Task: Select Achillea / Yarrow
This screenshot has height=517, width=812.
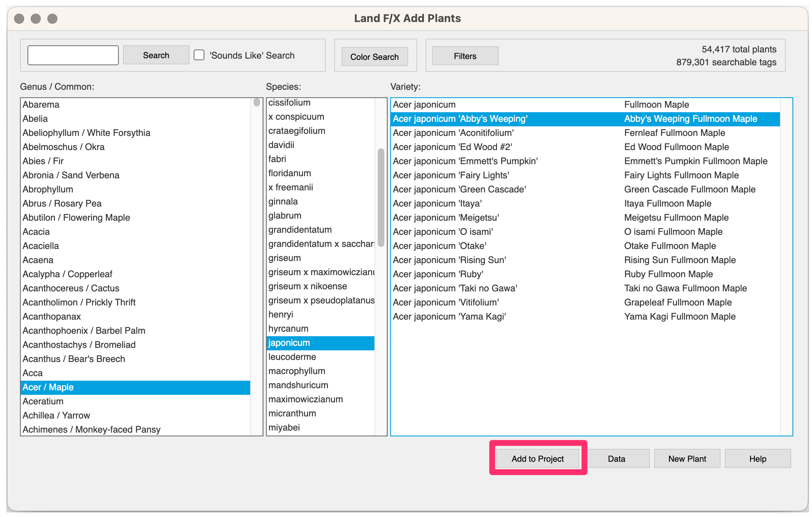Action: pyautogui.click(x=135, y=416)
